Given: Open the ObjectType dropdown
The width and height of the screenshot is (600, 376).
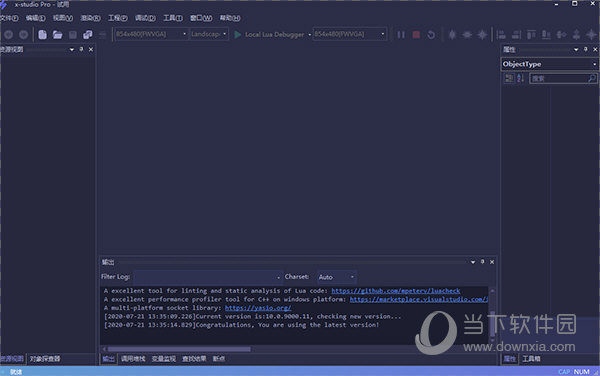Looking at the screenshot, I should (549, 64).
